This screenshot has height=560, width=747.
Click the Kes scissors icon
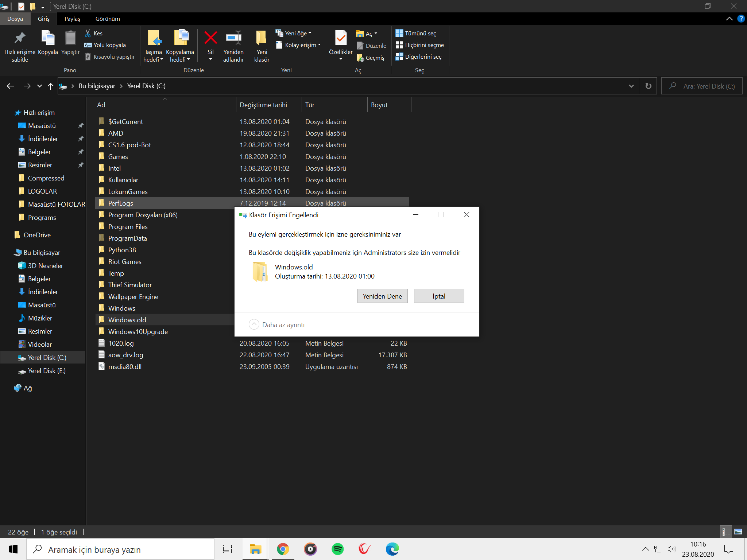tap(88, 33)
